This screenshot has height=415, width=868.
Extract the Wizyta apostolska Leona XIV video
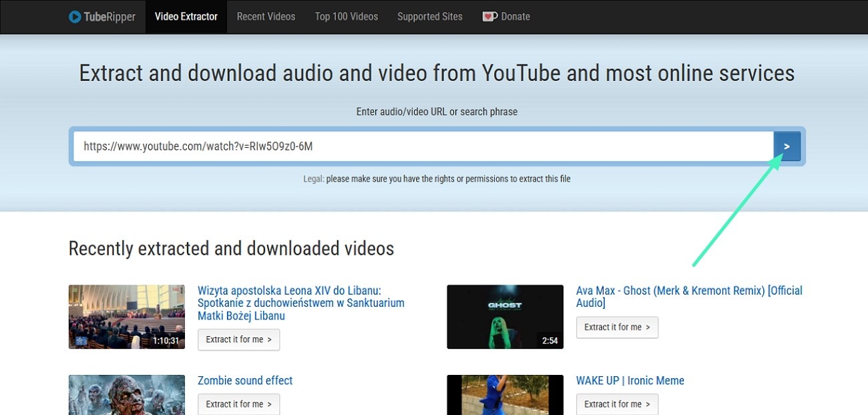pyautogui.click(x=238, y=339)
